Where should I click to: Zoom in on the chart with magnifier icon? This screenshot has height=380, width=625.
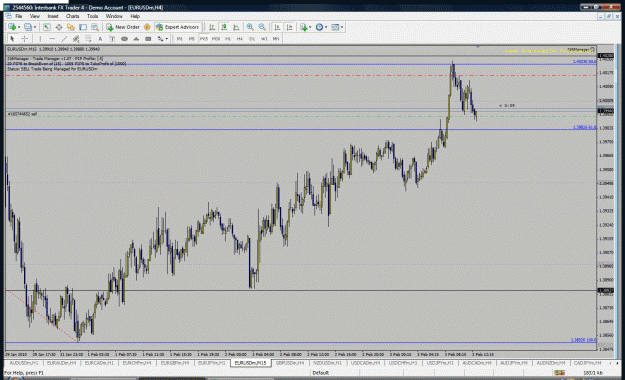pyautogui.click(x=250, y=27)
